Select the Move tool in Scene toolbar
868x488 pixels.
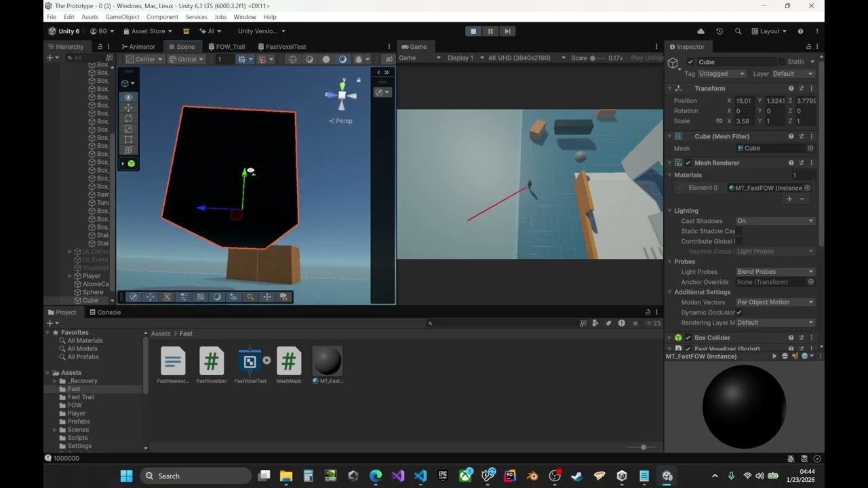128,108
